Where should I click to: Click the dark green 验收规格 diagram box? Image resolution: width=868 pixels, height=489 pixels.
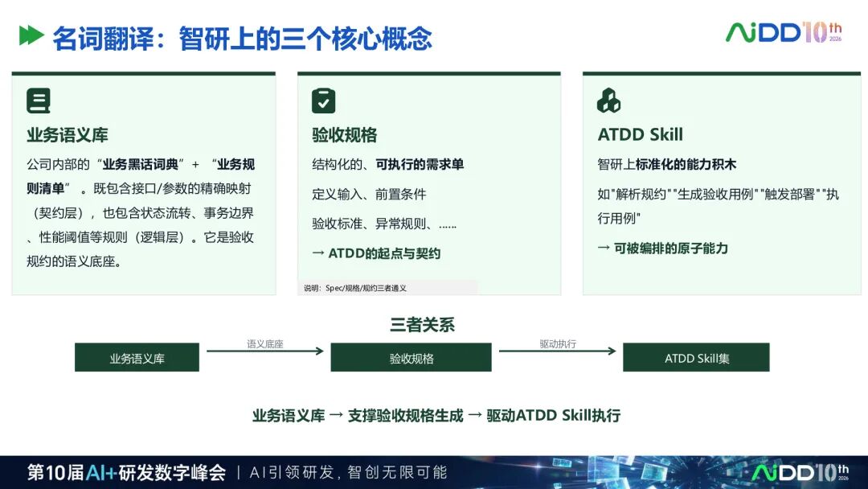pyautogui.click(x=411, y=357)
